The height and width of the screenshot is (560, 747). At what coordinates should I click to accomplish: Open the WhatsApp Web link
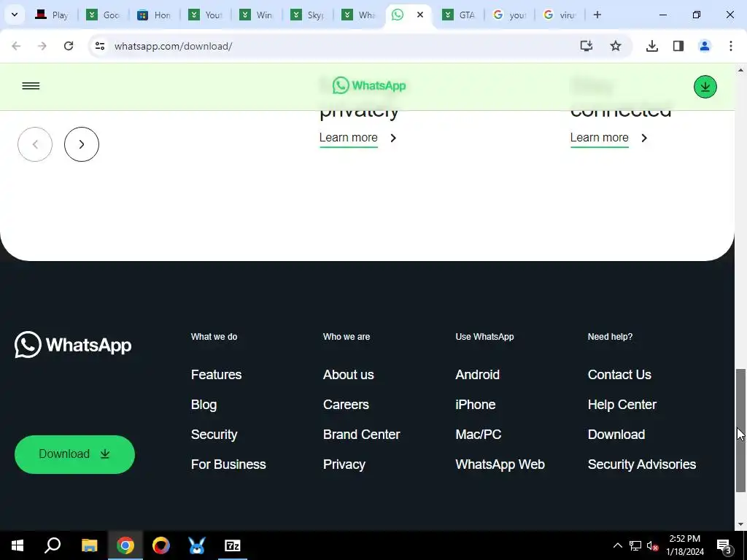click(x=500, y=464)
